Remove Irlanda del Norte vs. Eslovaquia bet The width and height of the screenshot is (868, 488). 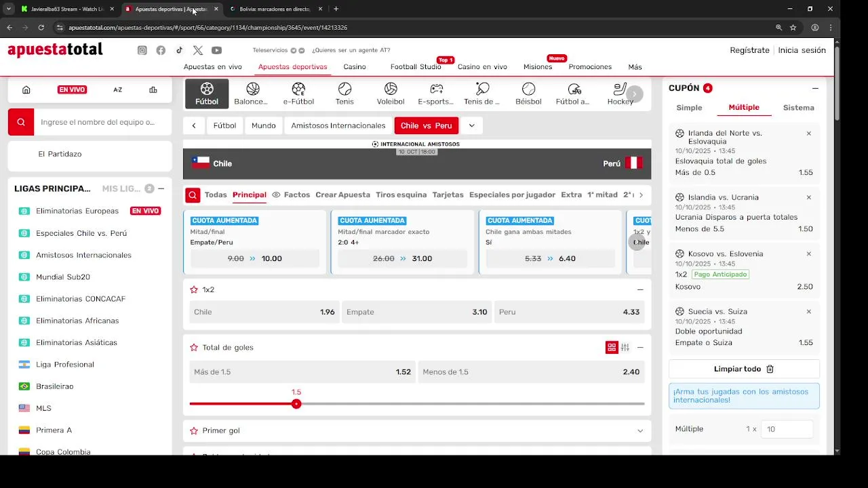click(808, 134)
